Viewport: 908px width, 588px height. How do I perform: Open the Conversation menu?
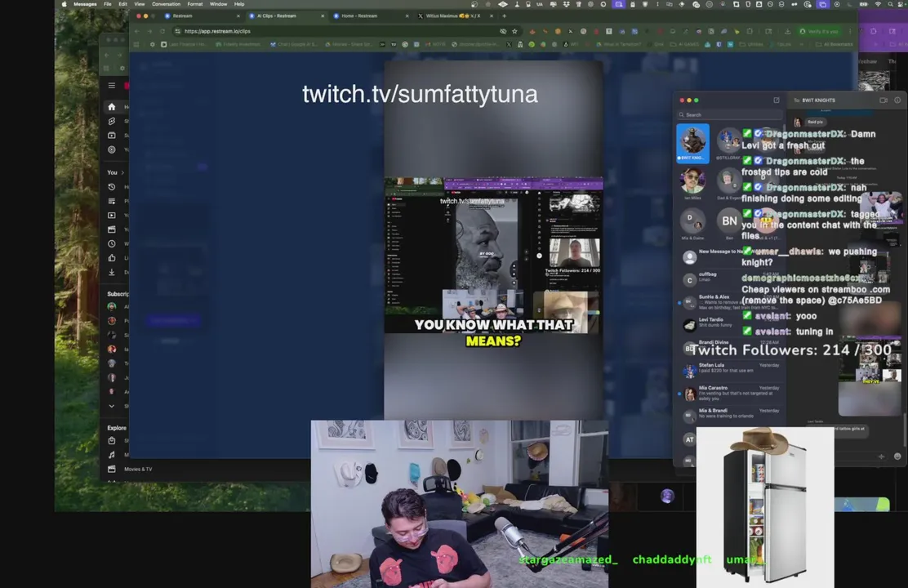(x=167, y=4)
